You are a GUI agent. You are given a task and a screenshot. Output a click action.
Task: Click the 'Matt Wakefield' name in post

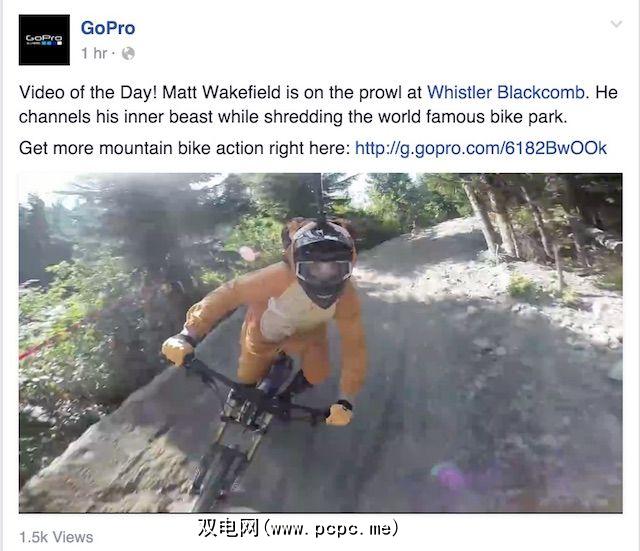click(222, 92)
